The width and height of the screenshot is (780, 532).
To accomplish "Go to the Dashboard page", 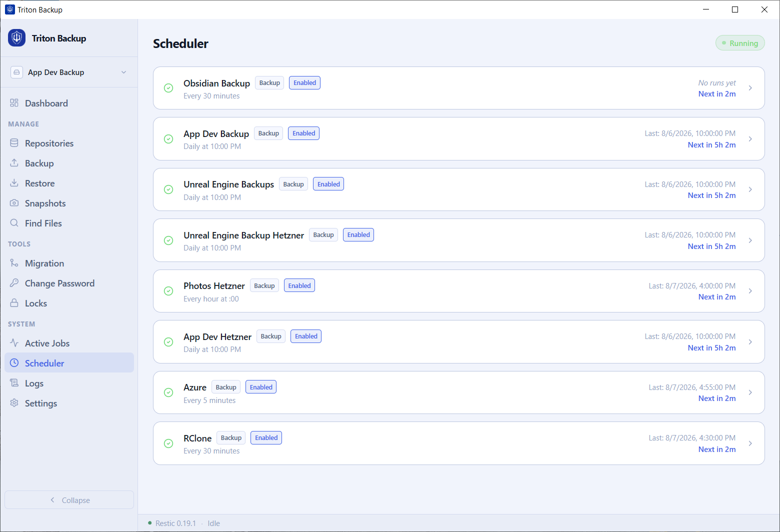I will pyautogui.click(x=69, y=103).
